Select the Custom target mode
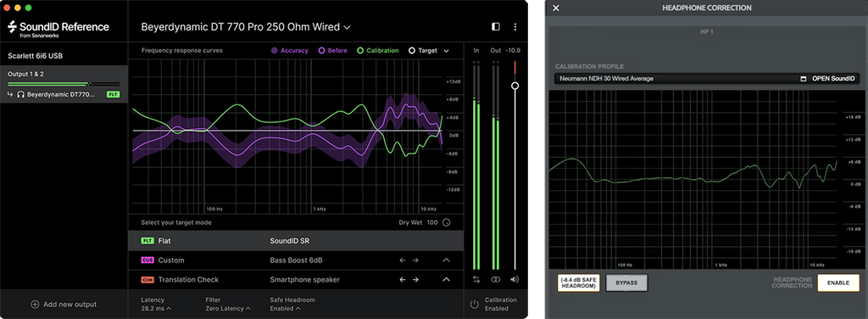The height and width of the screenshot is (319, 868). click(x=296, y=260)
